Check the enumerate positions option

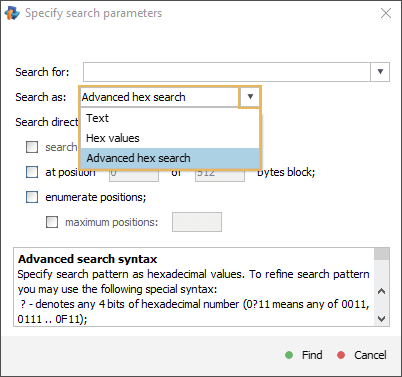32,197
